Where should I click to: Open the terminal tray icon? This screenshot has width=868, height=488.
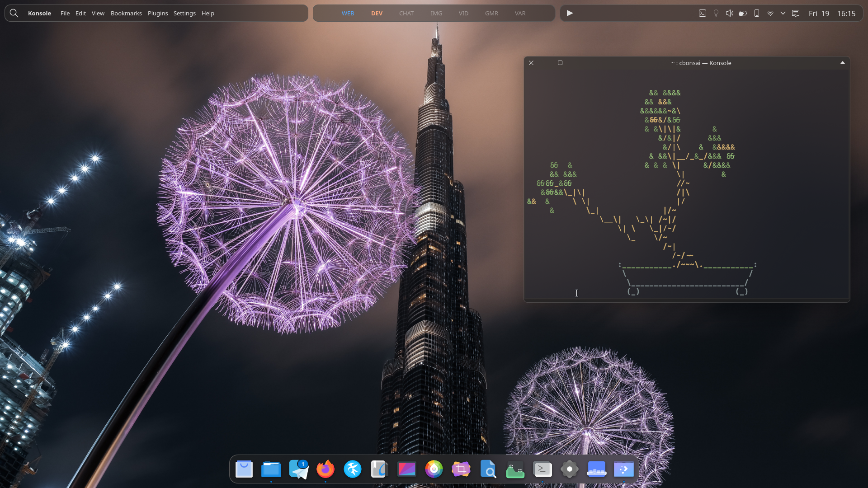click(x=702, y=13)
